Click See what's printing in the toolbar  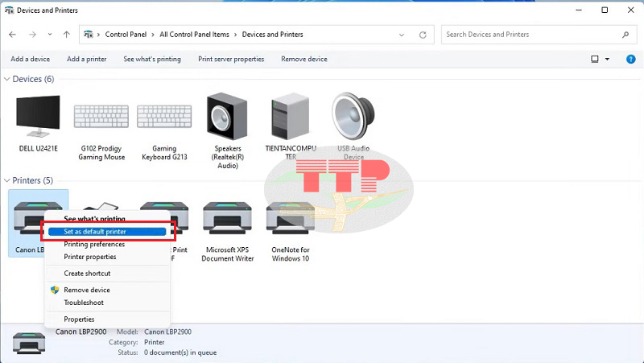point(152,59)
